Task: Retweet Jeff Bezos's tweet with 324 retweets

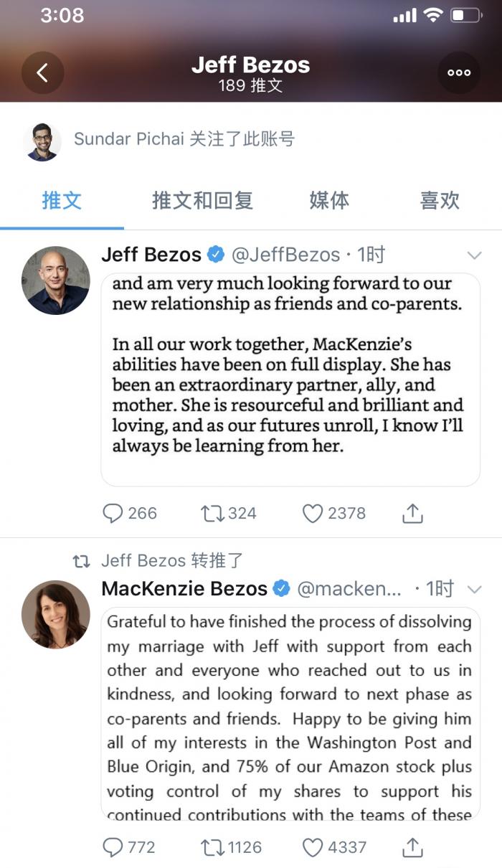Action: coord(212,513)
